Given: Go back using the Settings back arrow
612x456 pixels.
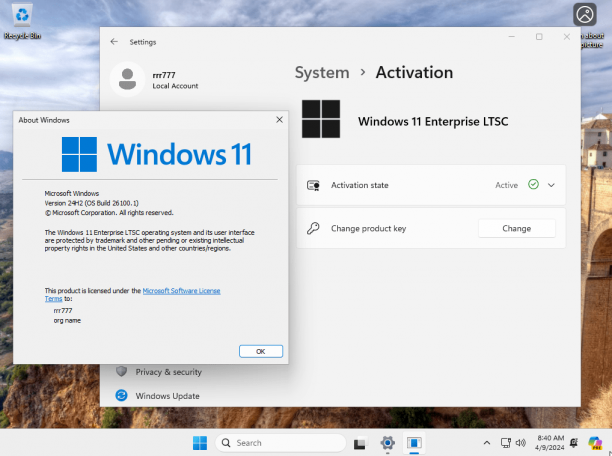Looking at the screenshot, I should (114, 42).
